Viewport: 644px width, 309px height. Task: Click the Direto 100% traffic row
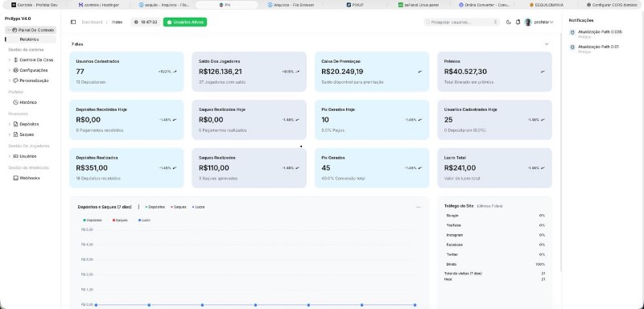click(495, 264)
